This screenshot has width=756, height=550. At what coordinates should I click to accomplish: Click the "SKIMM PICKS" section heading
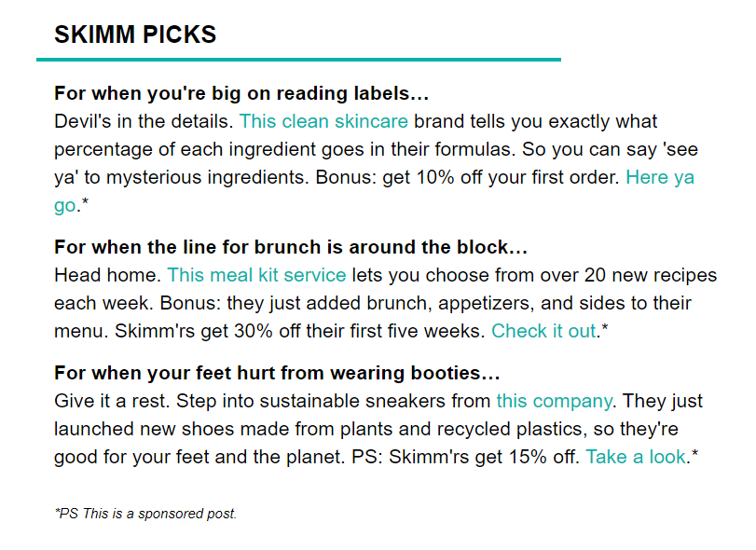pyautogui.click(x=135, y=34)
